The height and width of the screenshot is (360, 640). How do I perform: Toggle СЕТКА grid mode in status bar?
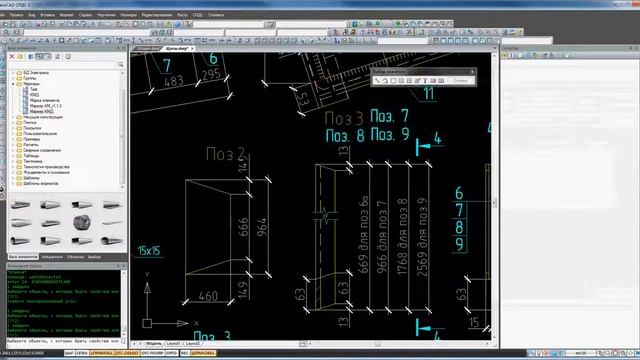82,353
